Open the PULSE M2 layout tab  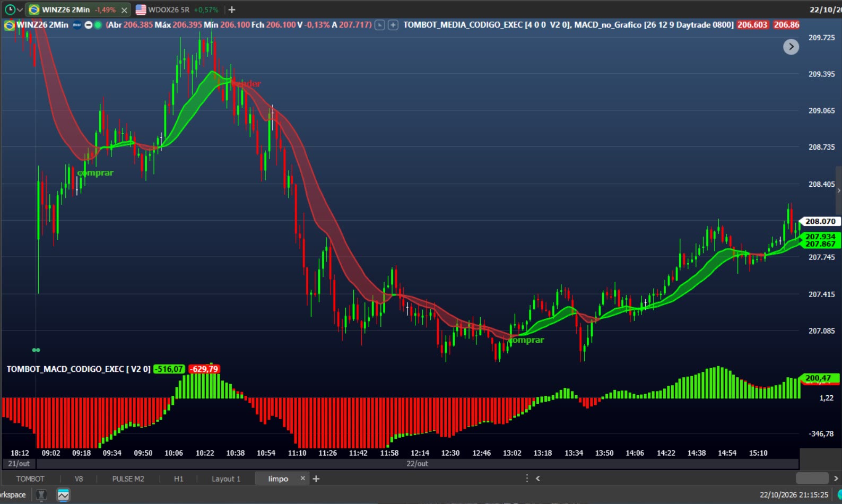[128, 479]
